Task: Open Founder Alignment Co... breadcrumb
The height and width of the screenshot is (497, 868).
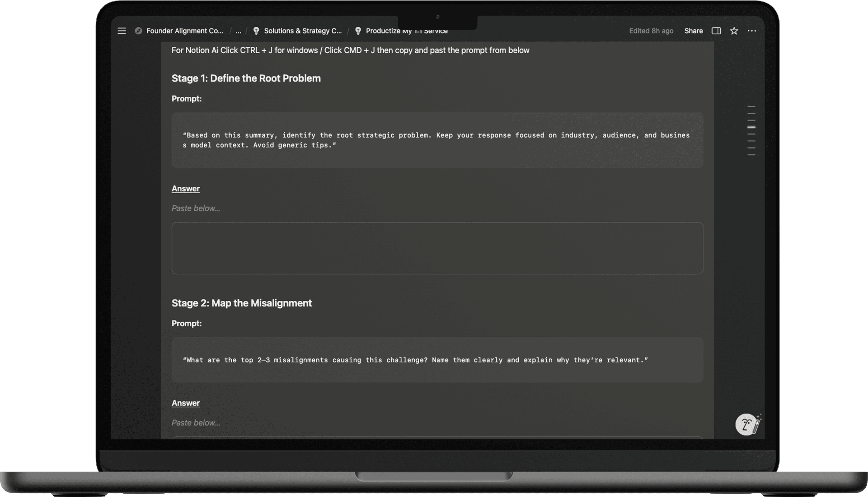Action: [x=185, y=31]
